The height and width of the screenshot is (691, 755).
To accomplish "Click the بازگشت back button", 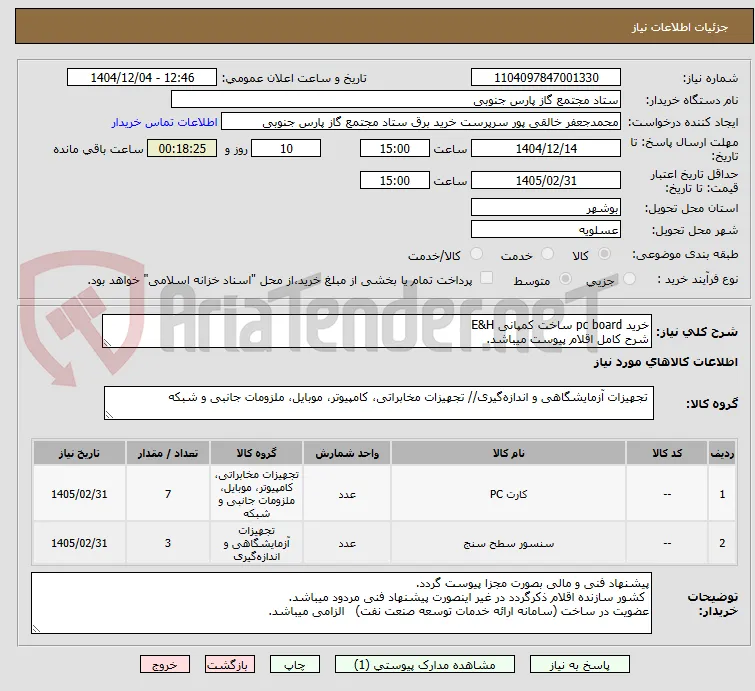I will point(230,665).
